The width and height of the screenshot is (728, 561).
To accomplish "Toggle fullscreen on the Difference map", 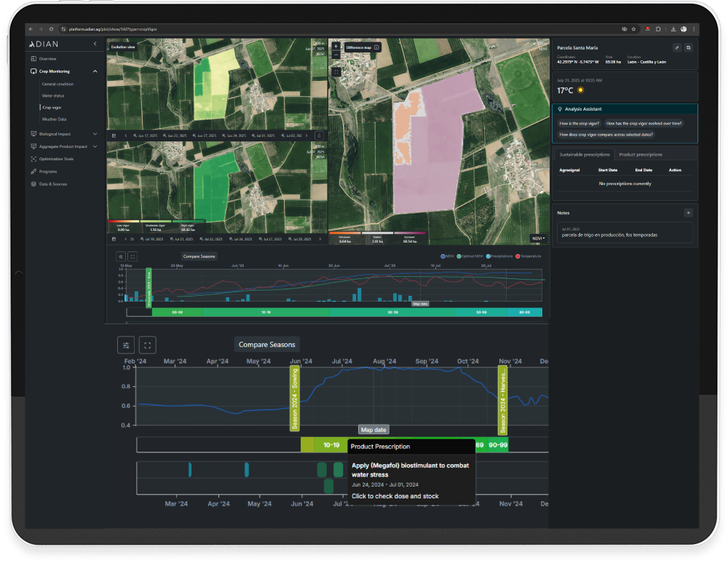I will point(336,72).
